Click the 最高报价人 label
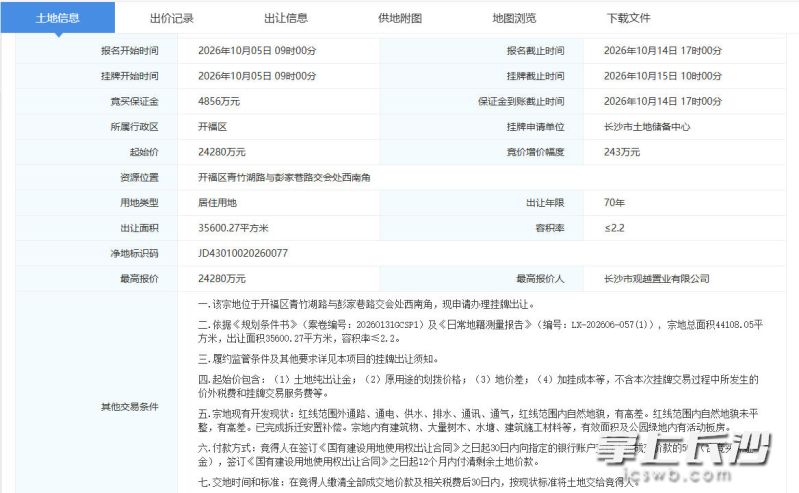Image resolution: width=799 pixels, height=493 pixels. coord(540,279)
